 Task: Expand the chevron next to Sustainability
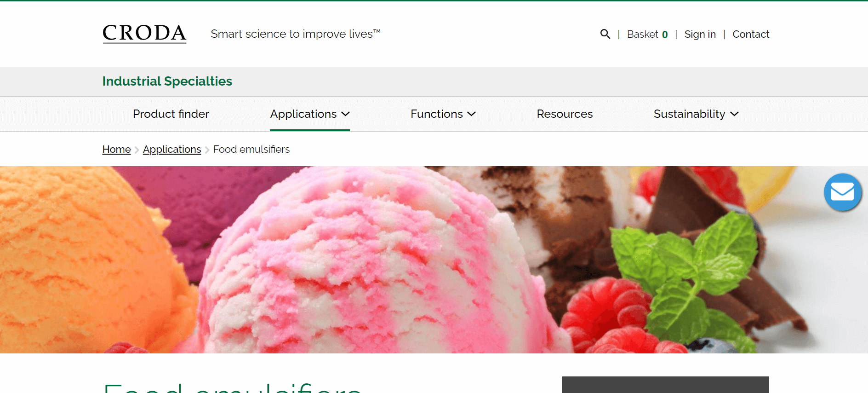[x=735, y=114]
